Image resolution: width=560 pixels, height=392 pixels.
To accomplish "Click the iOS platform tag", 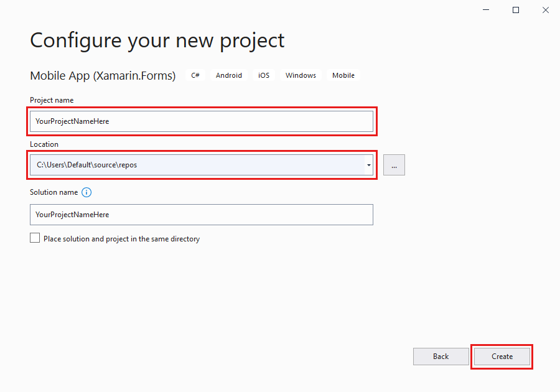I will [x=264, y=75].
